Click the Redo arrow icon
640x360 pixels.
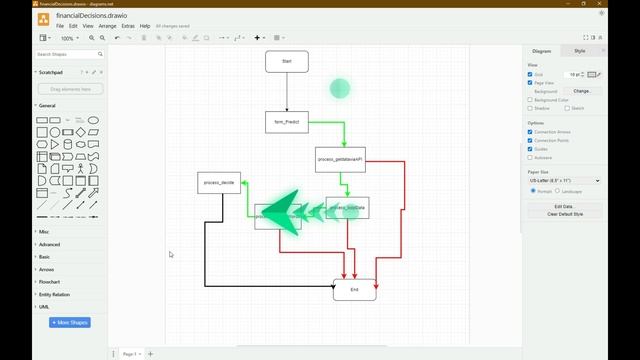(129, 38)
